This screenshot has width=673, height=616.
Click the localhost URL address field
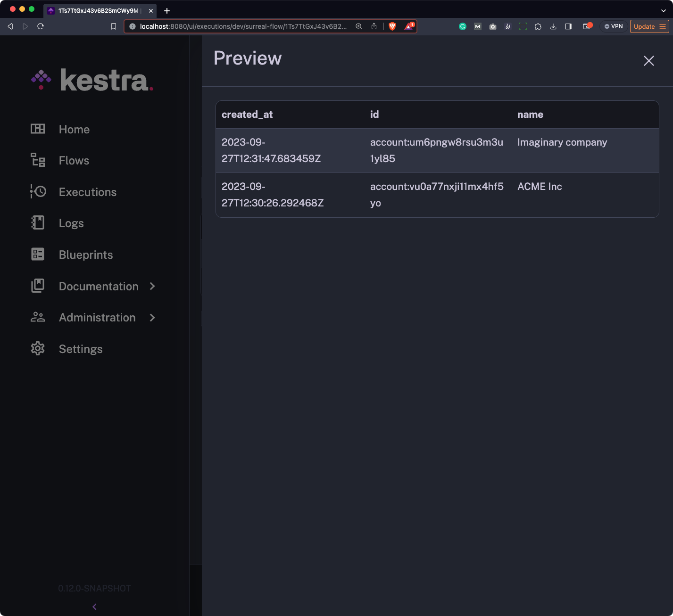coord(243,26)
